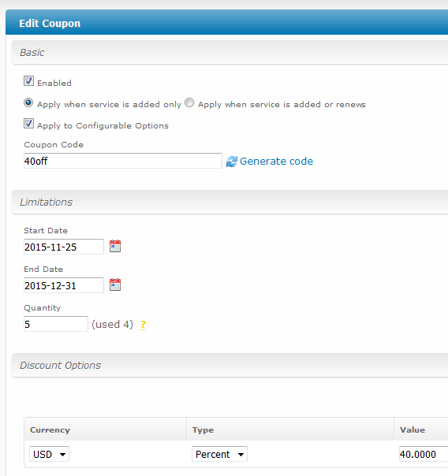Open the USD currency dropdown
448x476 pixels.
(x=49, y=454)
